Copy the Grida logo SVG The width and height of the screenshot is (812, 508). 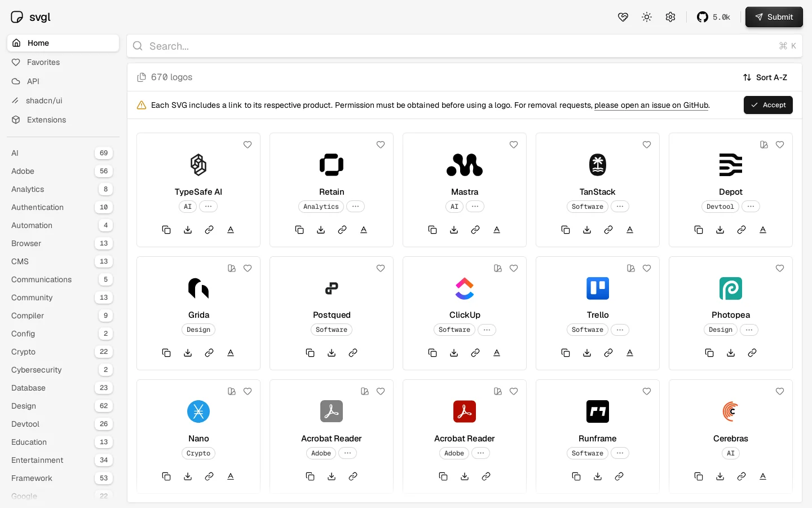tap(166, 353)
